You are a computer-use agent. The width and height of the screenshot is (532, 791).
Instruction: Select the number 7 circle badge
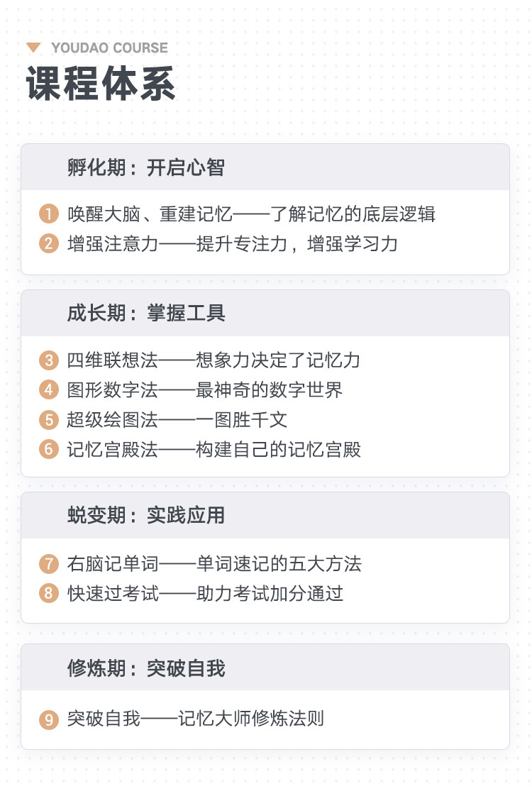click(x=48, y=563)
